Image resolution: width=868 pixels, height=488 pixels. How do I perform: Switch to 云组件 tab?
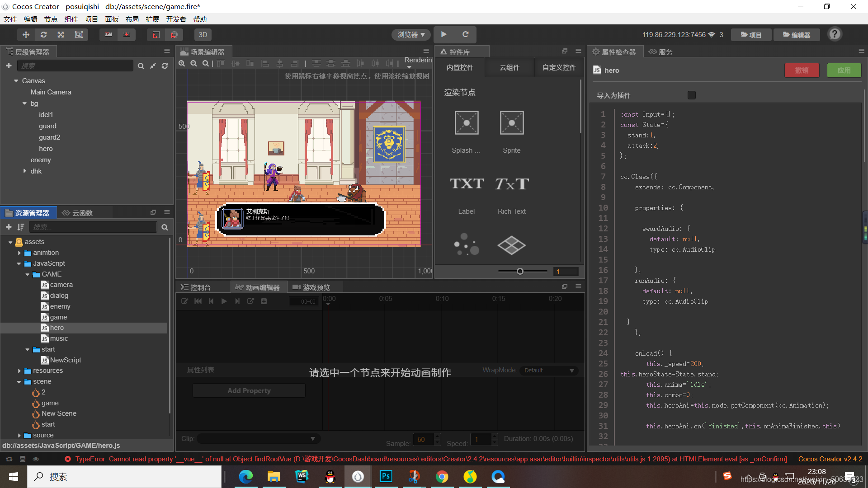coord(509,68)
